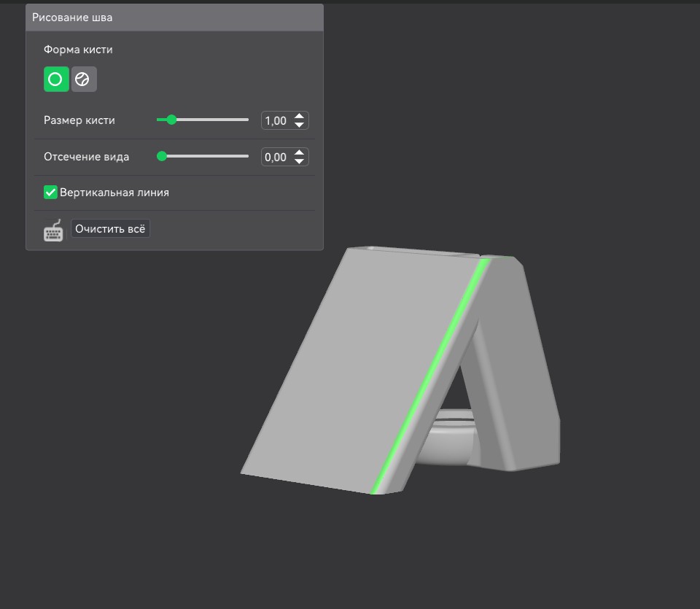Click the Рисование шва panel title
The height and width of the screenshot is (609, 700).
[x=72, y=18]
